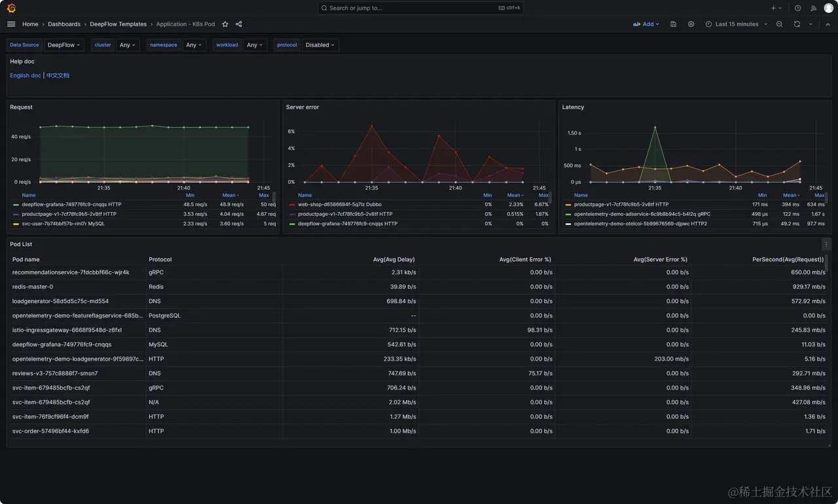Click the Home breadcrumb
Screen dimensions: 838x504
[x=30, y=24]
